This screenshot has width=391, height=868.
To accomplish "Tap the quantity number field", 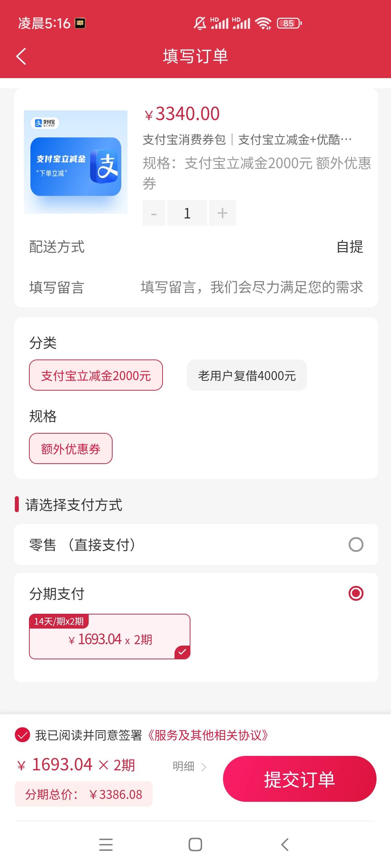I will pos(187,213).
